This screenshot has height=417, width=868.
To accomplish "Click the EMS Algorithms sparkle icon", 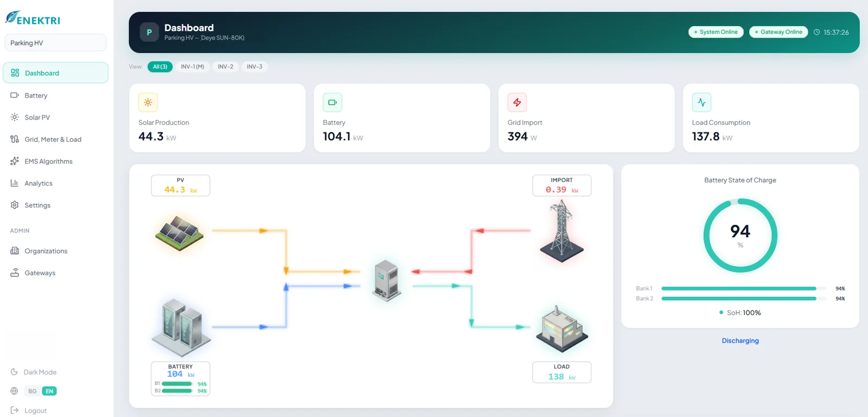I will [x=15, y=161].
